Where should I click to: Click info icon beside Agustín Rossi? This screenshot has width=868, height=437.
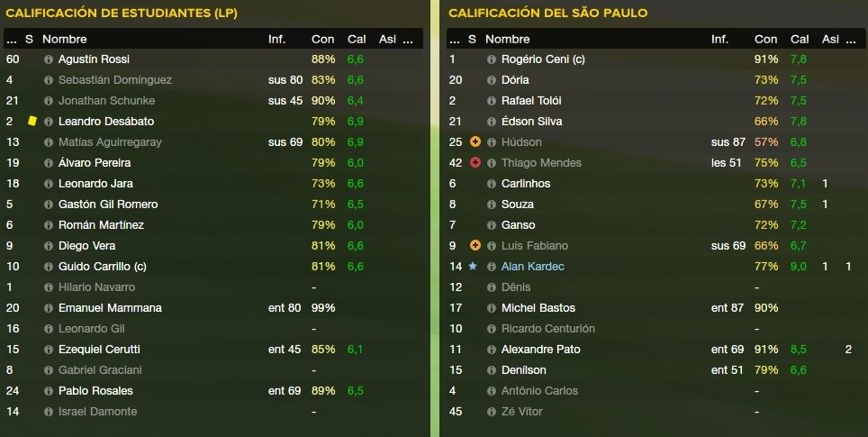pos(49,59)
